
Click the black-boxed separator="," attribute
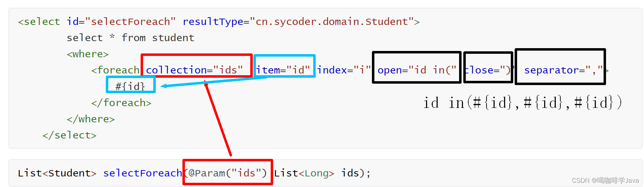click(560, 67)
